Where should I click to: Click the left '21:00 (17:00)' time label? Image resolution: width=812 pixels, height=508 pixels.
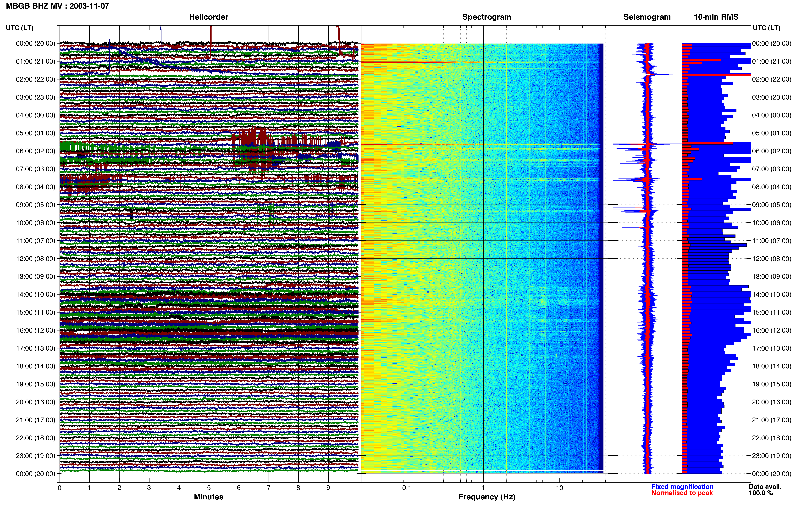[36, 420]
